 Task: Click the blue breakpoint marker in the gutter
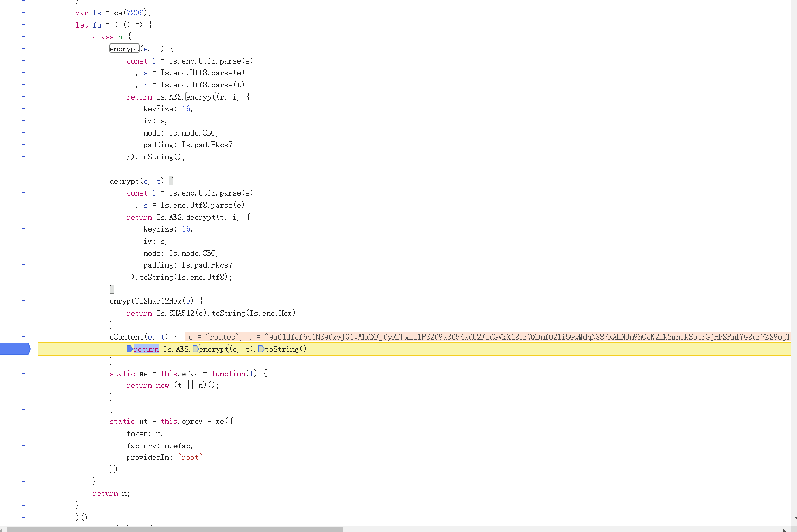[15, 349]
